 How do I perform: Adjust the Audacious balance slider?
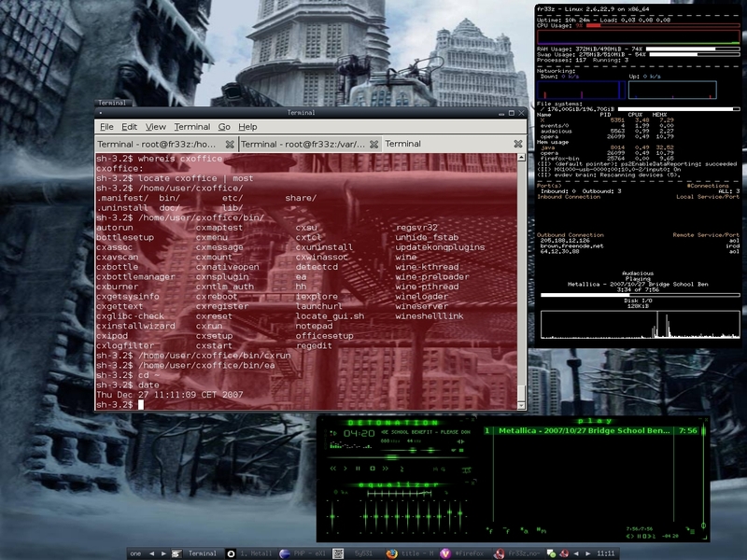click(430, 451)
